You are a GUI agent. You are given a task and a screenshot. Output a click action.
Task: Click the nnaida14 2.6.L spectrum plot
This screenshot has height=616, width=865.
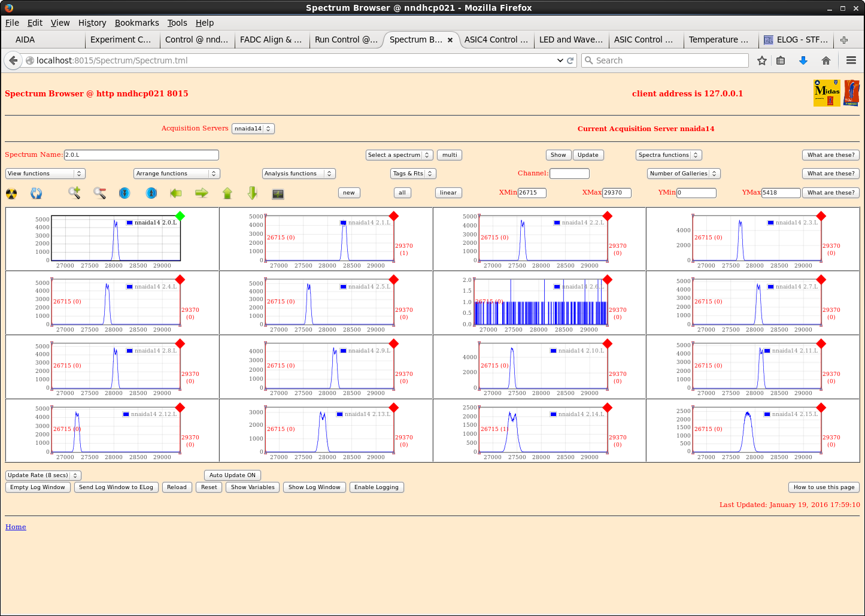tap(541, 302)
